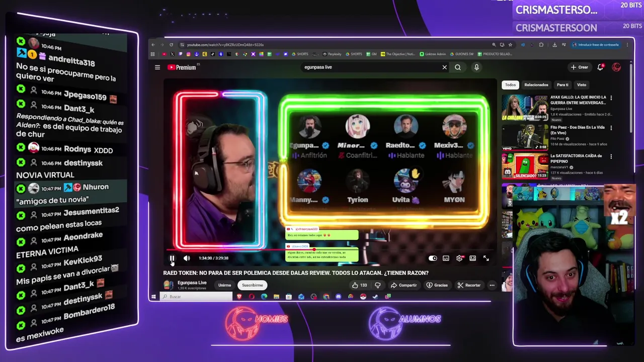Image resolution: width=644 pixels, height=362 pixels.
Task: Reload the browser page
Action: point(171,45)
